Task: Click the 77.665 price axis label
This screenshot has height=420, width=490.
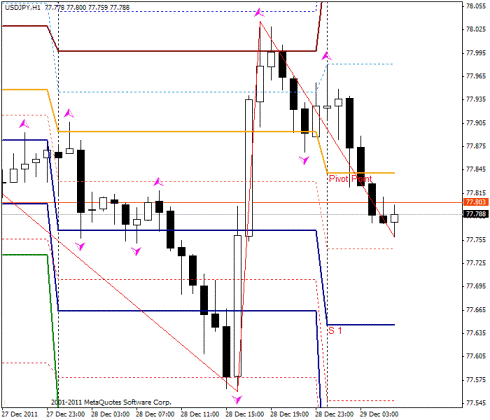Action: (476, 310)
